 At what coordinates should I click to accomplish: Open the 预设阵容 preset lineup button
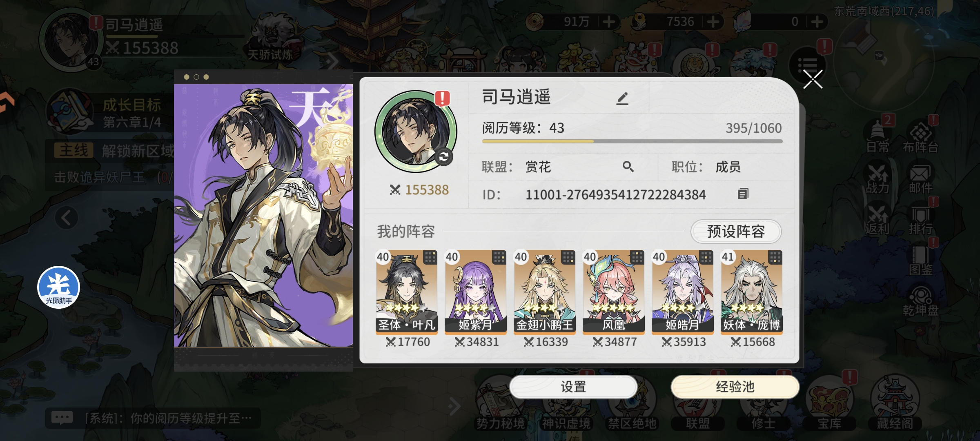click(736, 232)
